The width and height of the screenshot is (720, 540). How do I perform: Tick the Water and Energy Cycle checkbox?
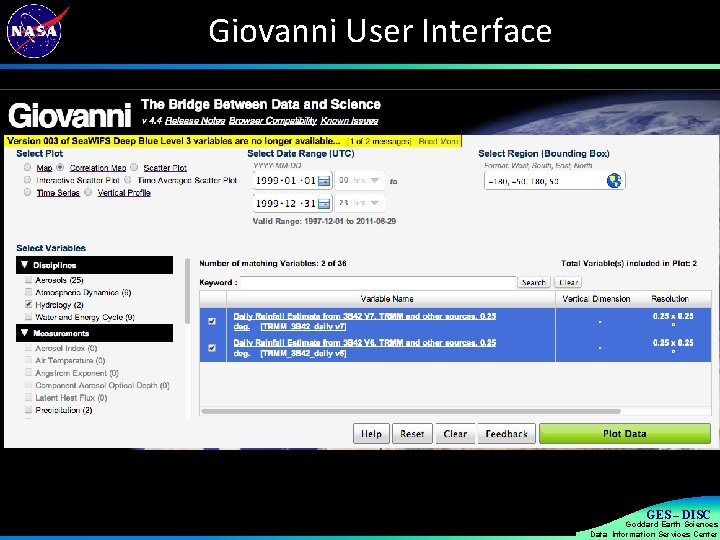click(28, 317)
